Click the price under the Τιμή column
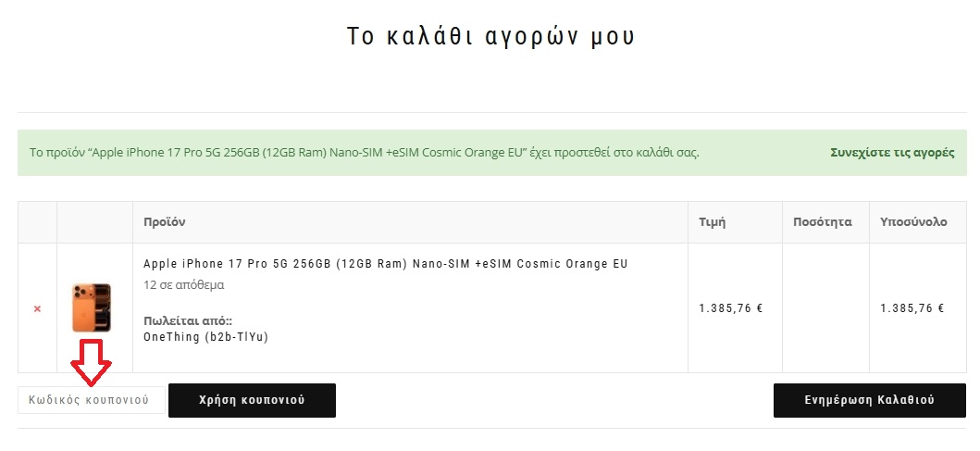Image resolution: width=980 pixels, height=451 pixels. (730, 308)
